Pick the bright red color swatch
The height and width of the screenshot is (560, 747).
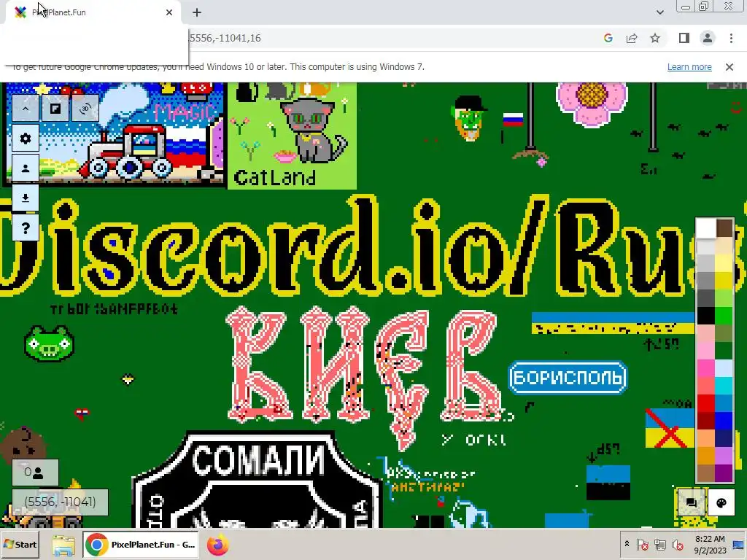(x=706, y=403)
